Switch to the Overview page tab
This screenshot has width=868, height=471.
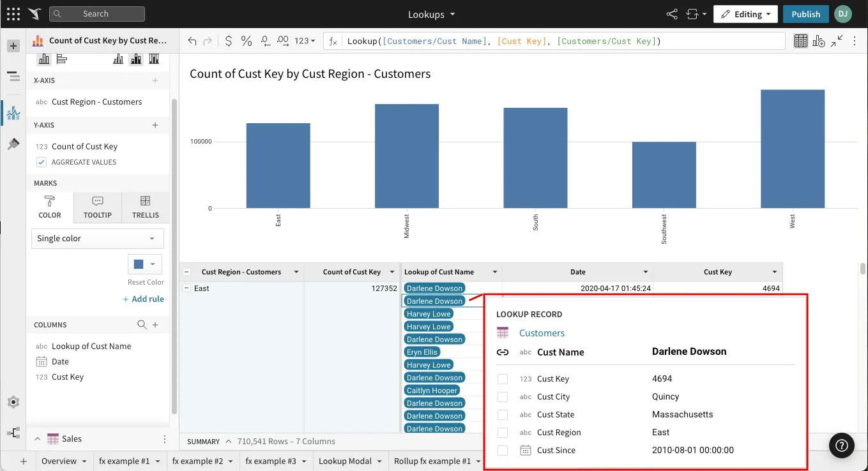tap(65, 461)
